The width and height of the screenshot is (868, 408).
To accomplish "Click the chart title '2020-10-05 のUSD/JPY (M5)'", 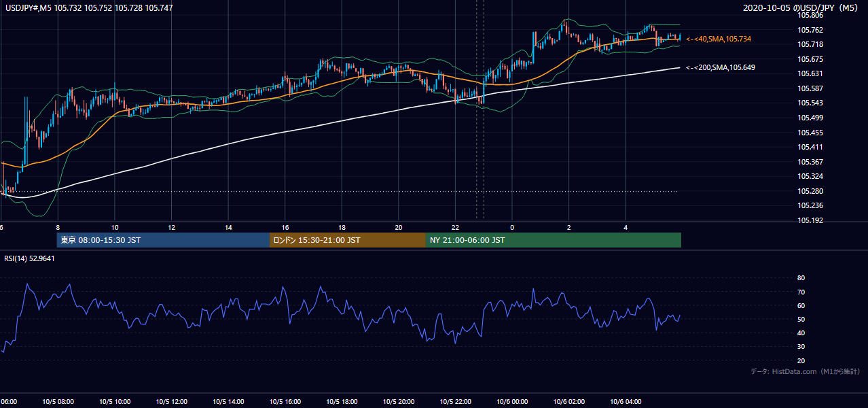I will click(x=802, y=7).
